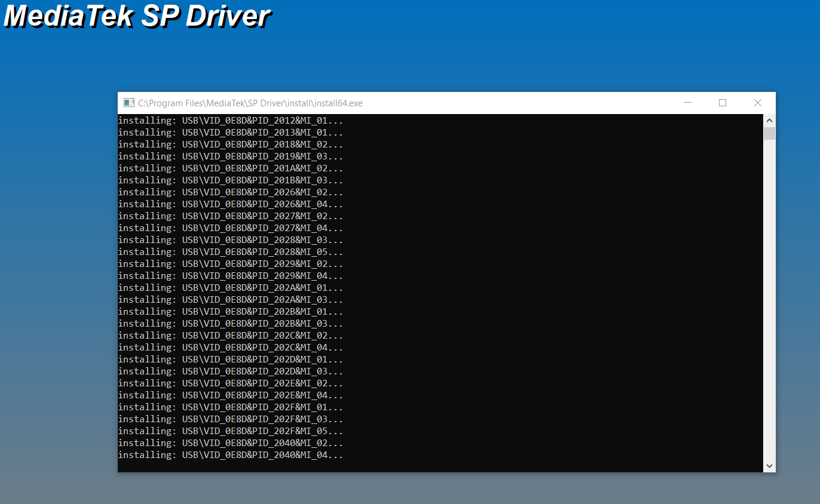Select the line with PID_202B&MI_03
Screen dimensions: 820x504
tap(231, 324)
